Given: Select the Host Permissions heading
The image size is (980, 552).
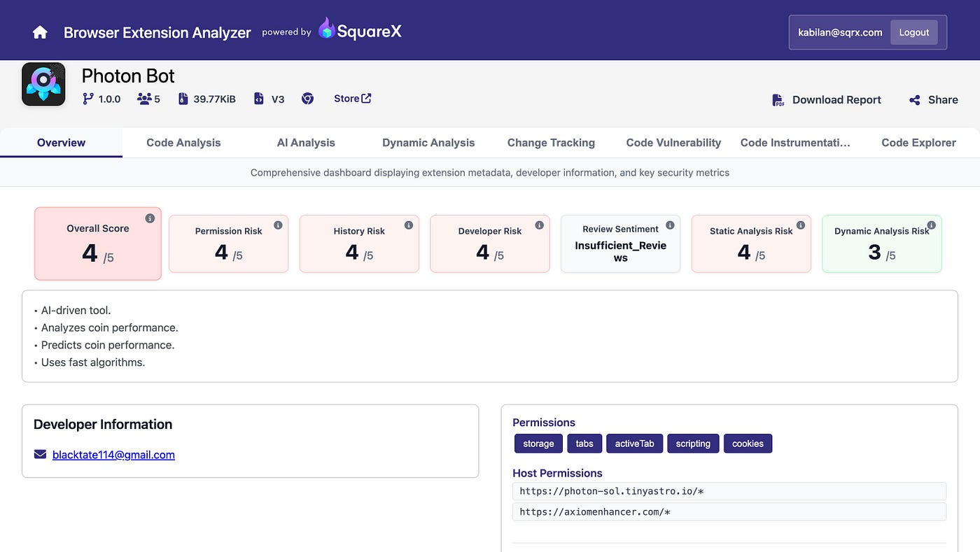Looking at the screenshot, I should pyautogui.click(x=557, y=473).
